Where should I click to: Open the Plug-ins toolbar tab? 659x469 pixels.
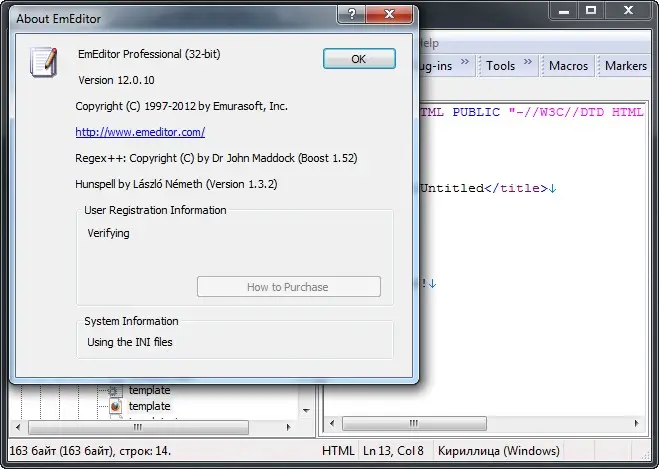point(435,66)
